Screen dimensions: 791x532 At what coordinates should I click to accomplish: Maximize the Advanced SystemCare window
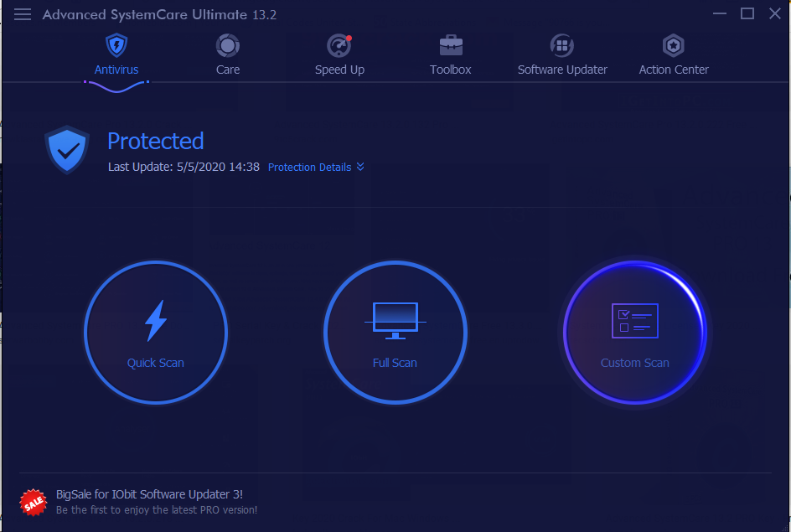coord(747,13)
